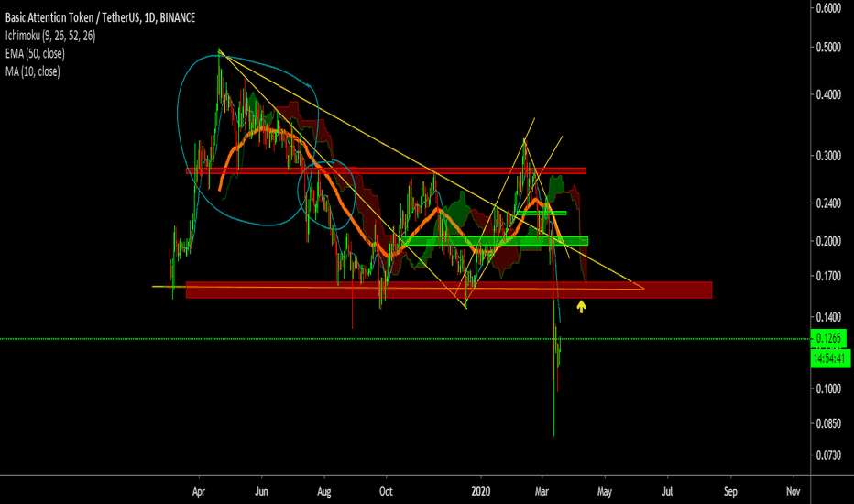
Task: Click the Nov label on time axis
Action: 793,491
